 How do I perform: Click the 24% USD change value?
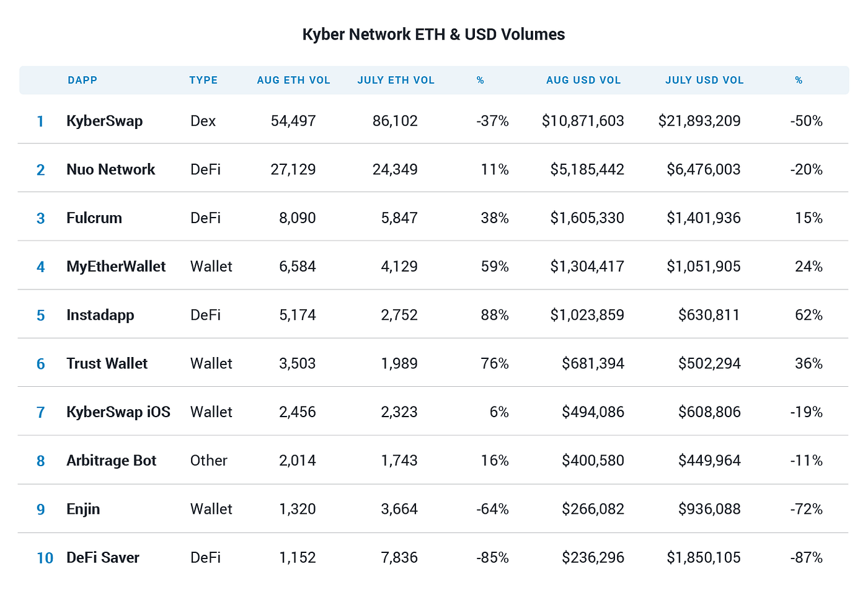(x=809, y=267)
